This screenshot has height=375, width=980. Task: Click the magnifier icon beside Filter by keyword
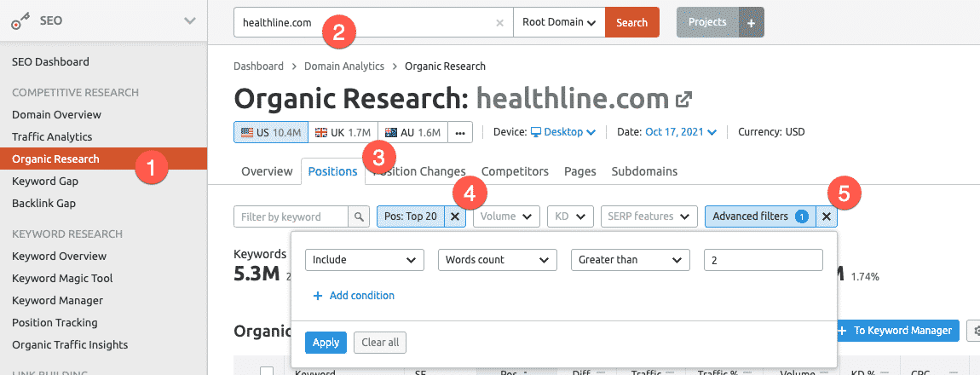360,216
